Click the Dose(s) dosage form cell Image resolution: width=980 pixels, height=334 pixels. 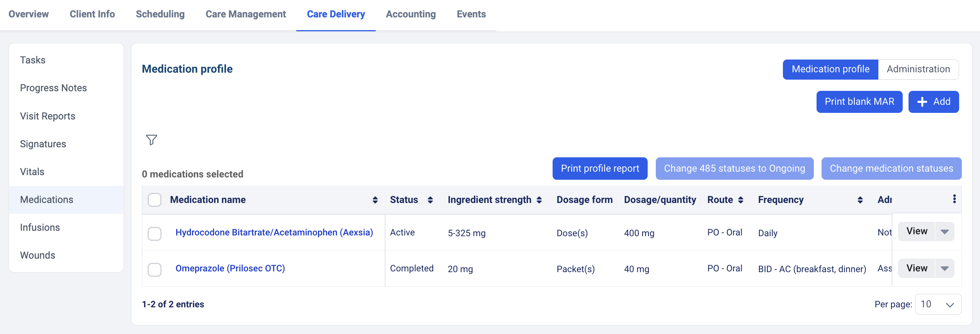coord(572,233)
